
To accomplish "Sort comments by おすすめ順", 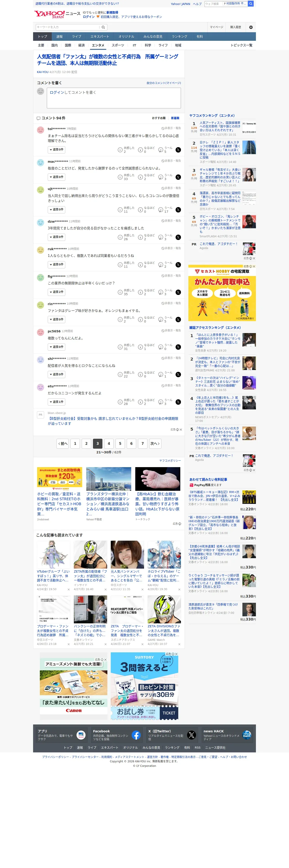I will 158,118.
